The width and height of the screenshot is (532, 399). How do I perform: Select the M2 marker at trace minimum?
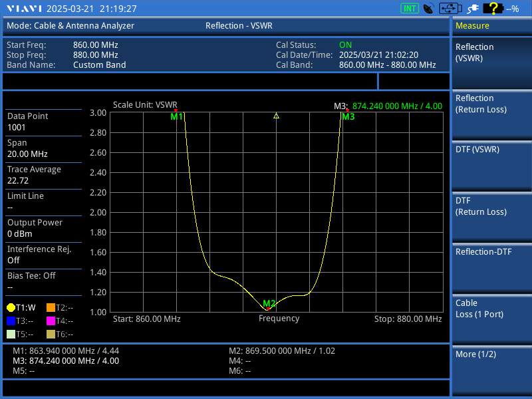point(268,305)
